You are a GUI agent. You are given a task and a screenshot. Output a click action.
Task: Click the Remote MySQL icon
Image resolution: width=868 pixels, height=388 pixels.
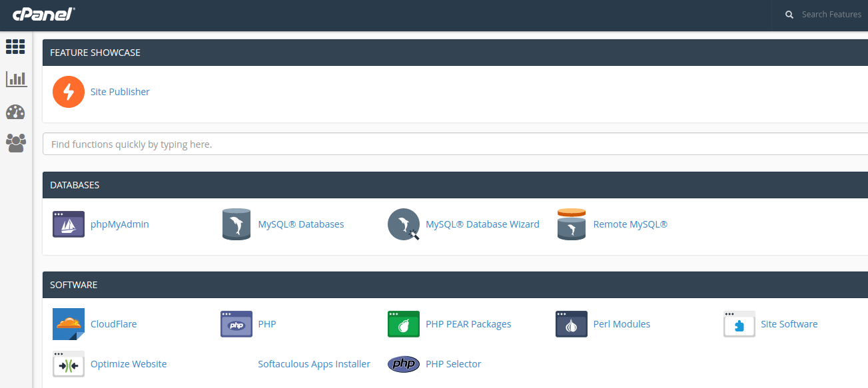click(572, 224)
